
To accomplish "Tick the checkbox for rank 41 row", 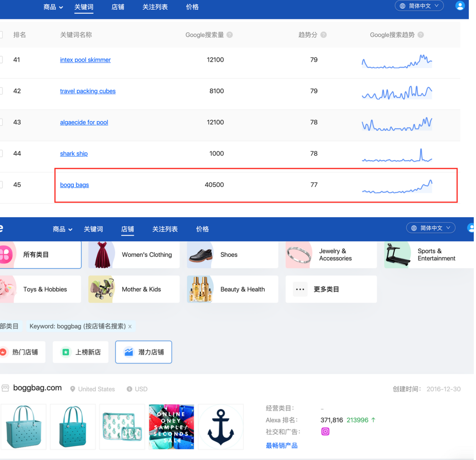I will click(x=1, y=60).
